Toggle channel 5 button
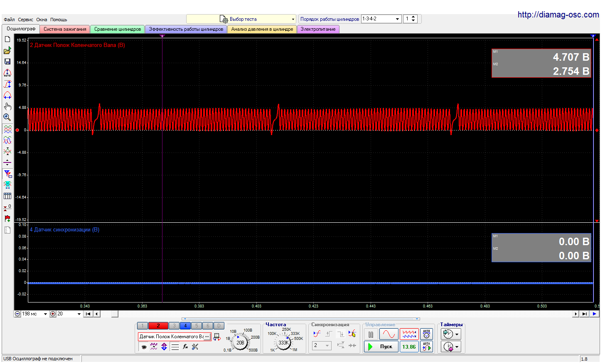Screen dimensions: 605x364 click(197, 326)
